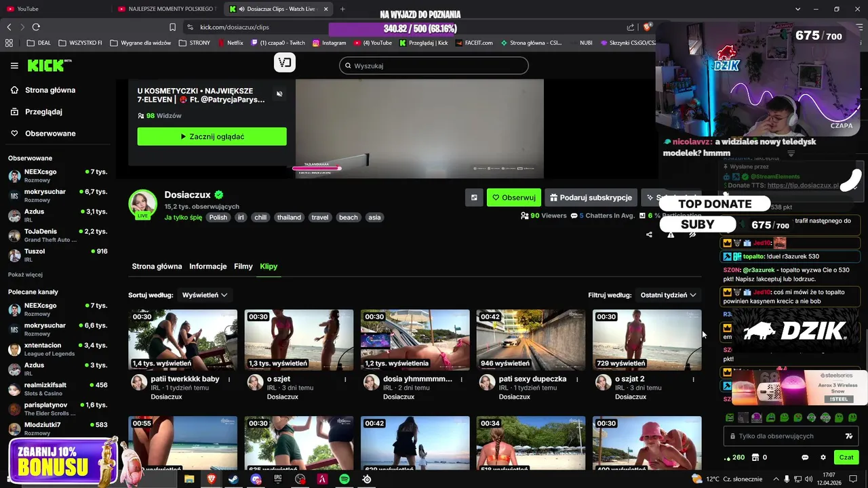The height and width of the screenshot is (488, 868).
Task: Open the 'pati sexy dupeczka' clip thumbnail
Action: pyautogui.click(x=531, y=340)
